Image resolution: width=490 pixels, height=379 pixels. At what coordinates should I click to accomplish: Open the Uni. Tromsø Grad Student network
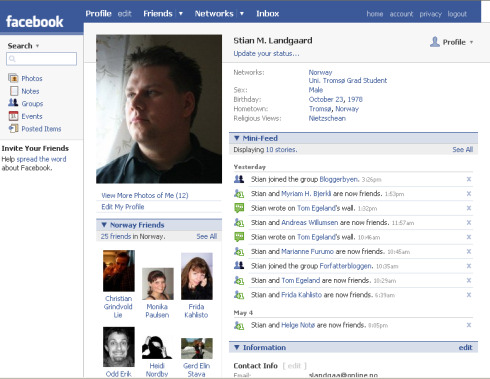(348, 80)
